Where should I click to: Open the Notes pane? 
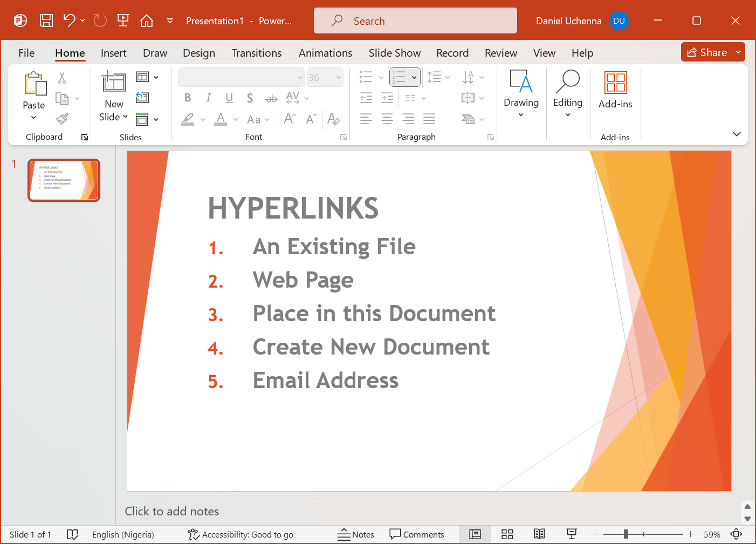click(356, 534)
